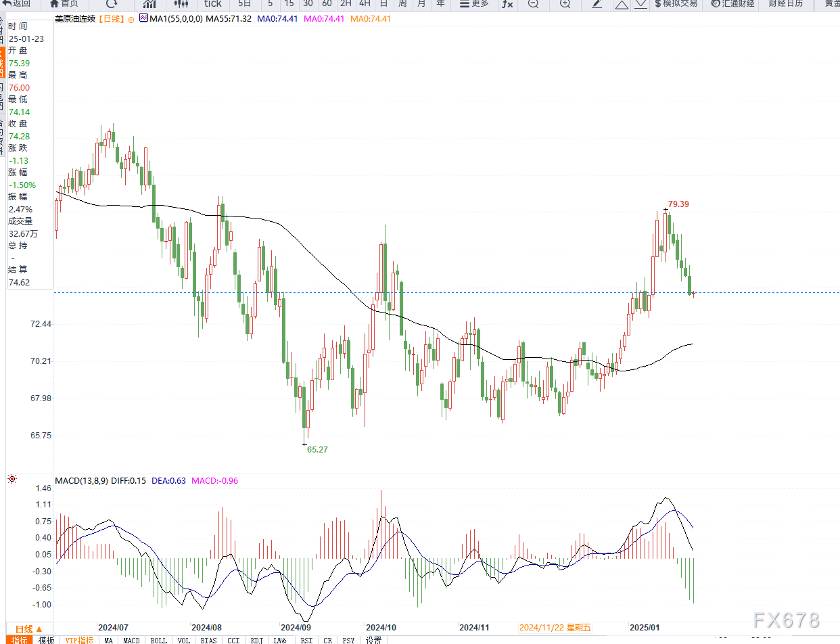Screen dimensions: 840x644
Task: Open the VIP指标 indicator tab
Action: (79, 639)
